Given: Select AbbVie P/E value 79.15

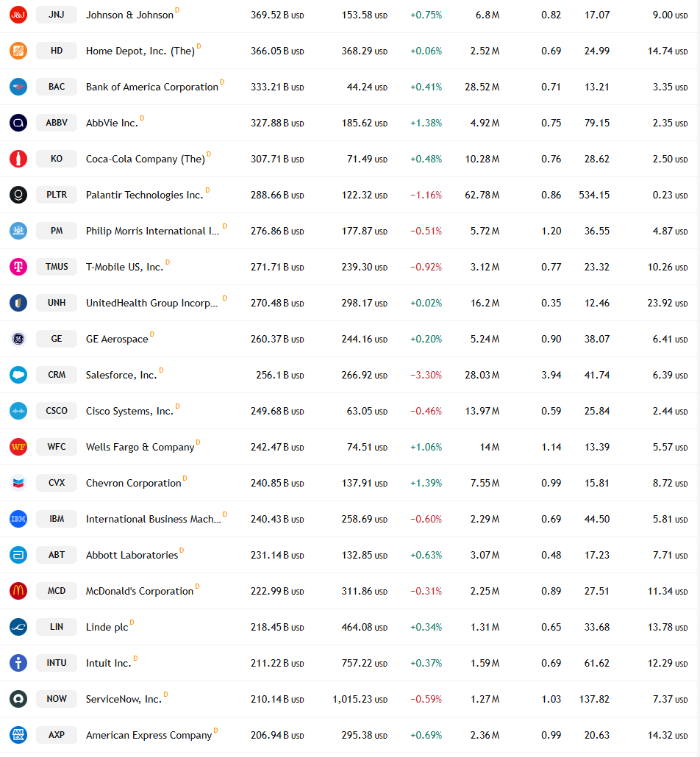Looking at the screenshot, I should 597,123.
